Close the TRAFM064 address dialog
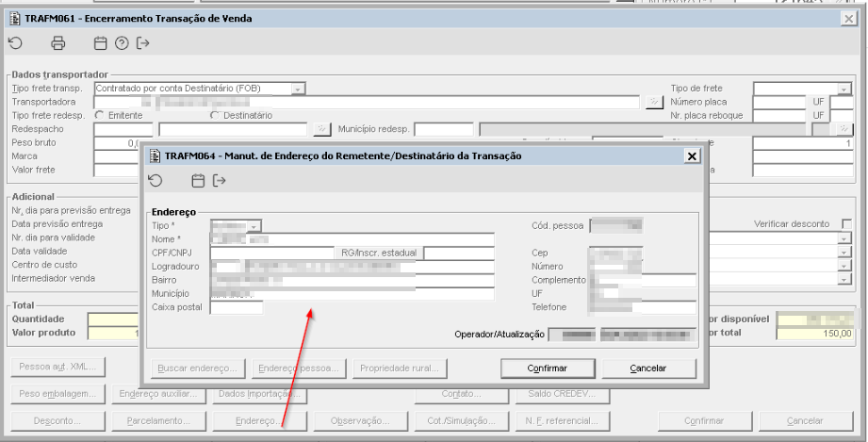 [692, 156]
